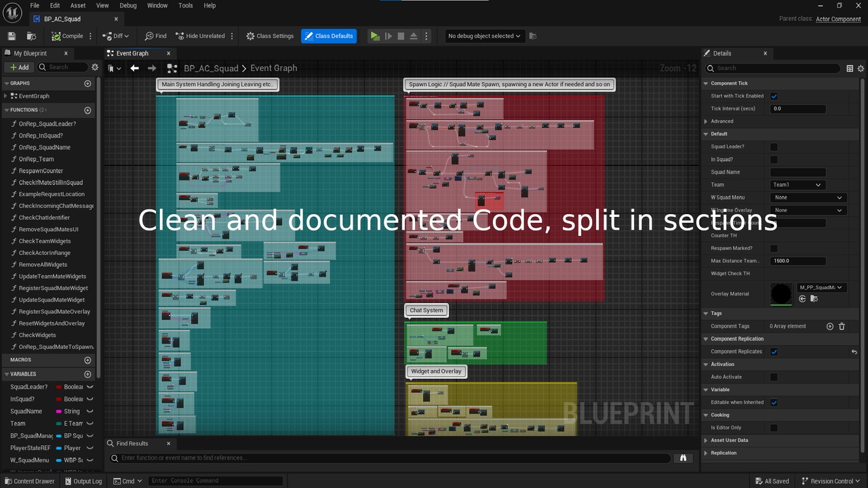Add a new function with the Functions plus icon

87,110
